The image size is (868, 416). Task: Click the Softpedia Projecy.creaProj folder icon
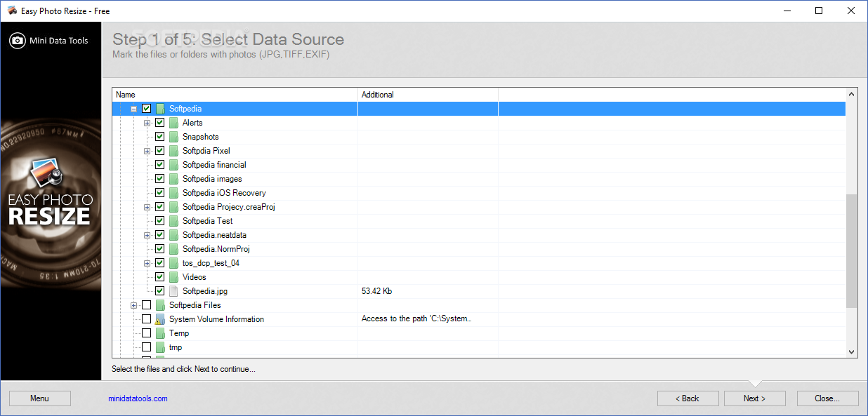(x=173, y=207)
